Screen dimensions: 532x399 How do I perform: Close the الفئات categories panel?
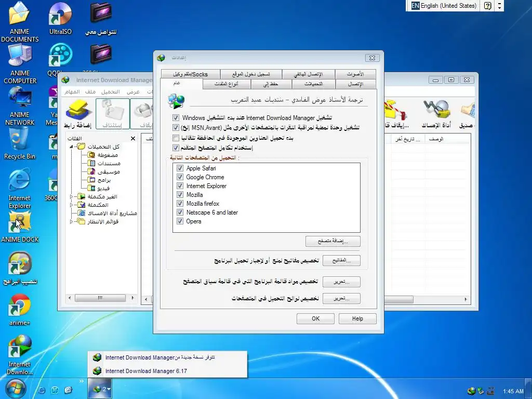(x=133, y=138)
